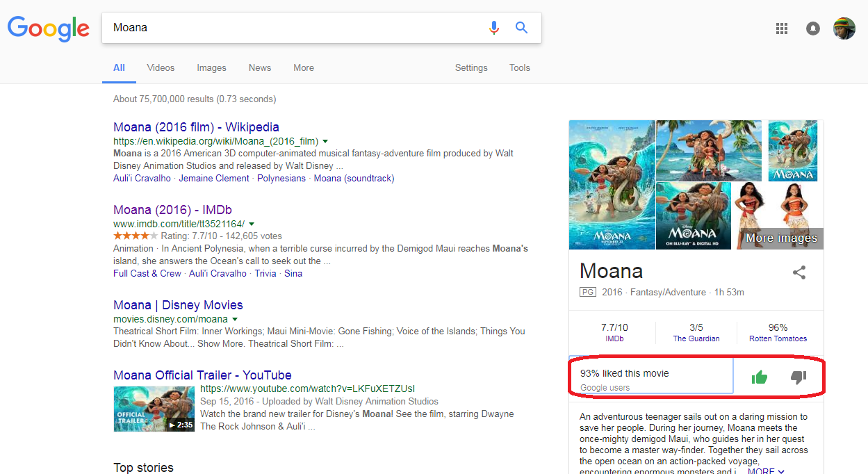868x474 pixels.
Task: Open Moana (2016 film) - Wikipedia result
Action: [196, 127]
